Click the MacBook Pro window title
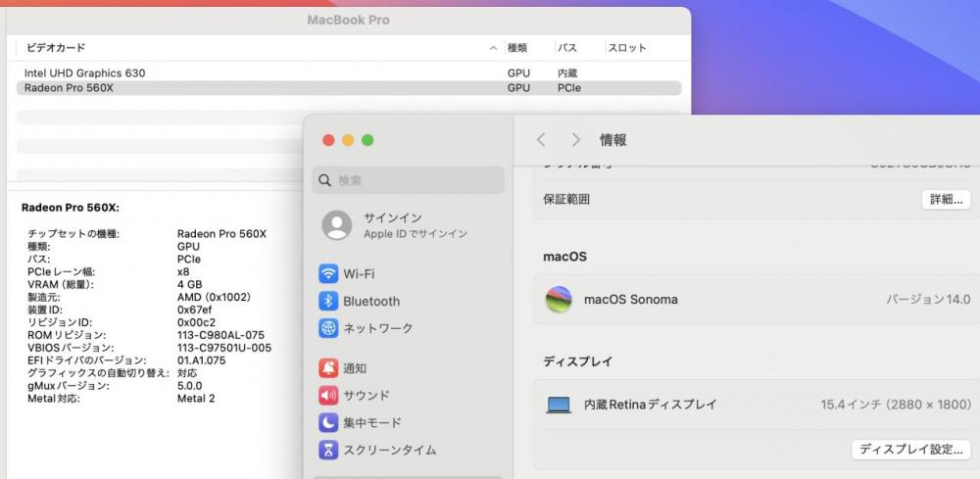This screenshot has width=980, height=479. (x=348, y=20)
